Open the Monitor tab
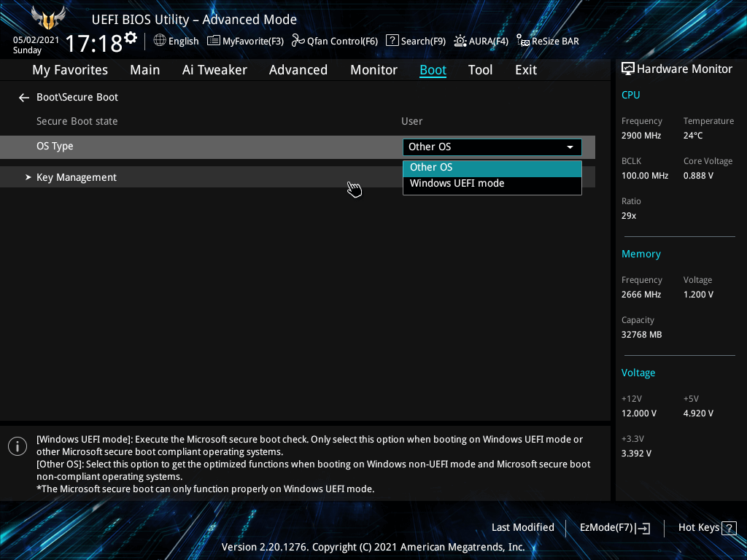747x560 pixels. (373, 70)
